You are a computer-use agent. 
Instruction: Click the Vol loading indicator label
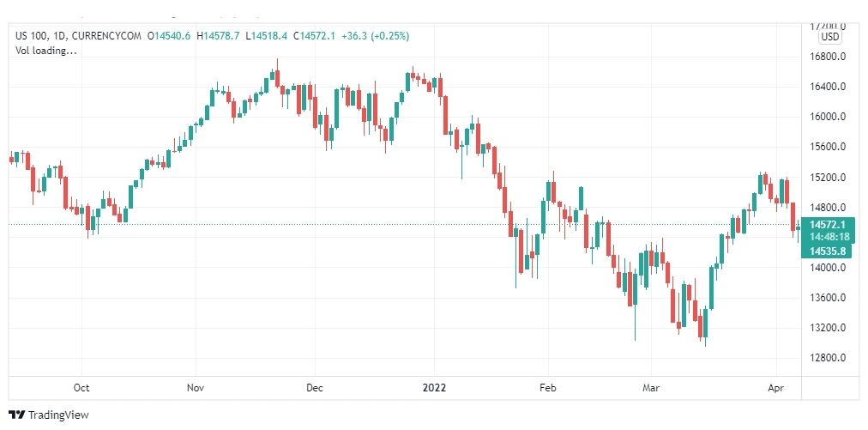click(46, 51)
